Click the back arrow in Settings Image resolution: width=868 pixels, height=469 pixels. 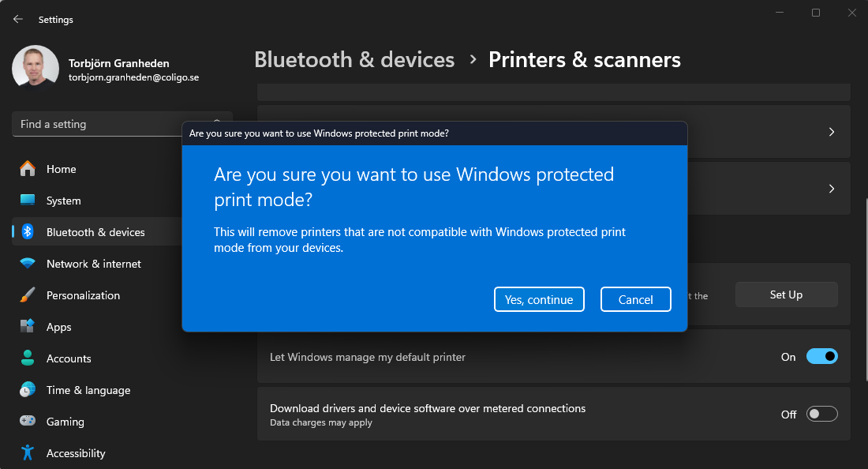17,20
